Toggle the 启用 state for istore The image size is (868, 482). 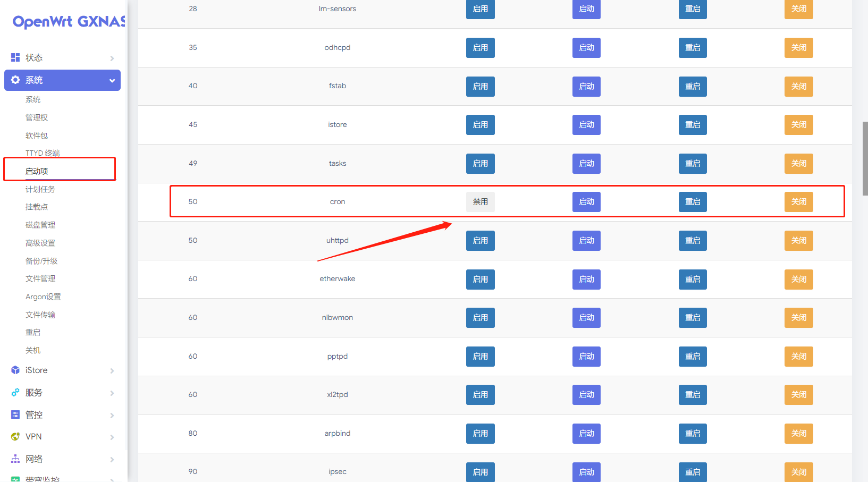(x=480, y=125)
